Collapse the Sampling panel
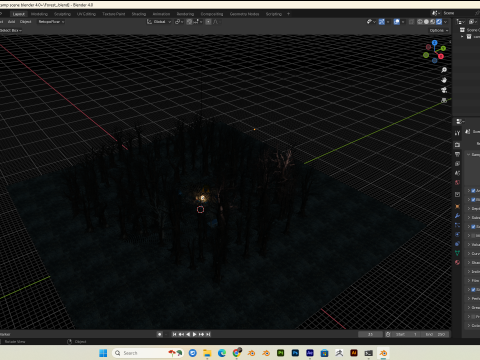The width and height of the screenshot is (480, 360). (469, 154)
